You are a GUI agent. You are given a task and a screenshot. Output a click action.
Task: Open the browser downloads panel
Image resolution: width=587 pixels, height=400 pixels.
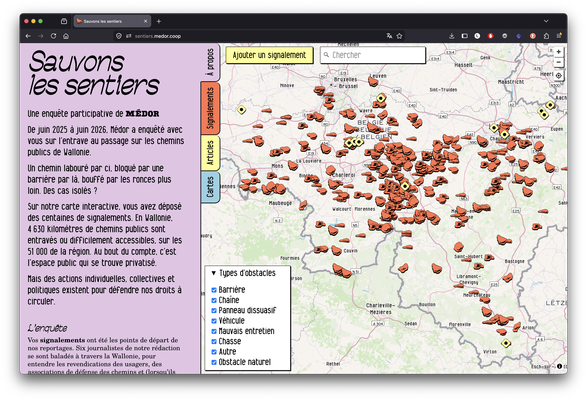click(452, 36)
